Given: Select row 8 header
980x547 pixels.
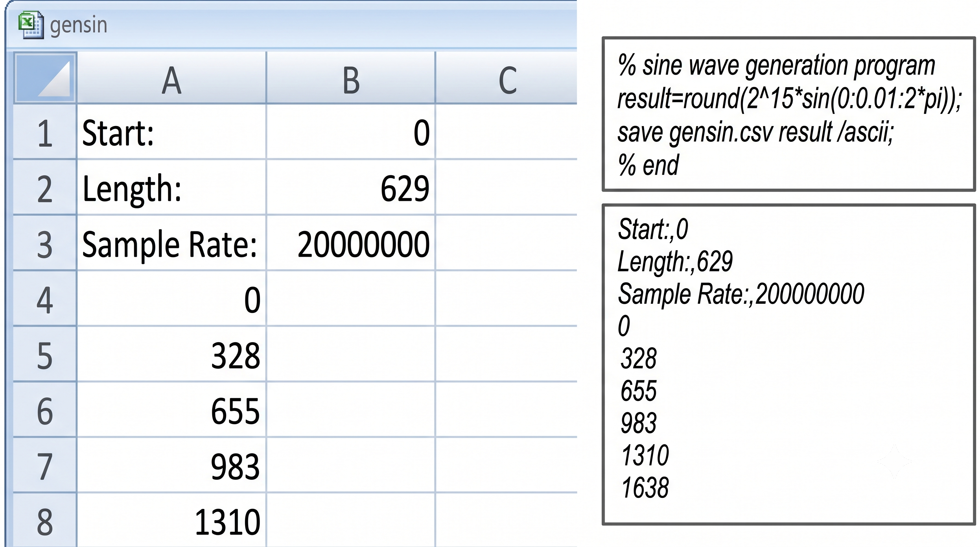Looking at the screenshot, I should click(45, 520).
